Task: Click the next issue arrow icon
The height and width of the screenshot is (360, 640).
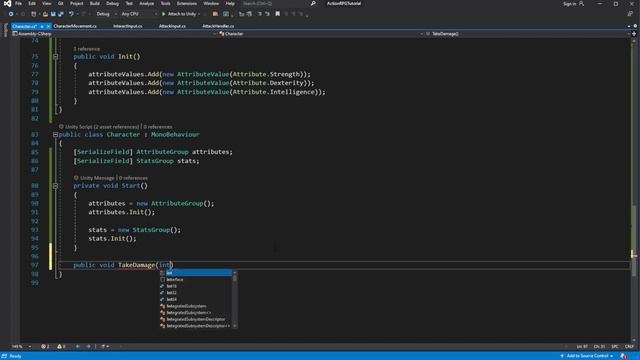Action: 88,347
